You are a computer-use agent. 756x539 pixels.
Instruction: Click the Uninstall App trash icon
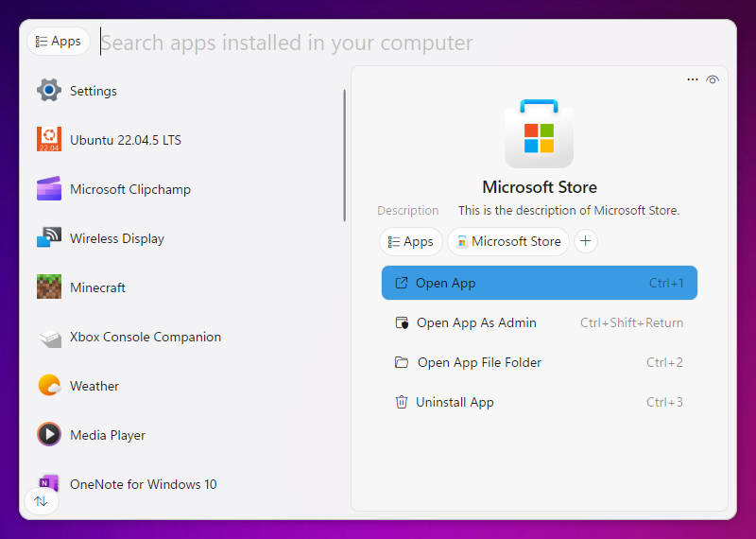[x=402, y=402]
